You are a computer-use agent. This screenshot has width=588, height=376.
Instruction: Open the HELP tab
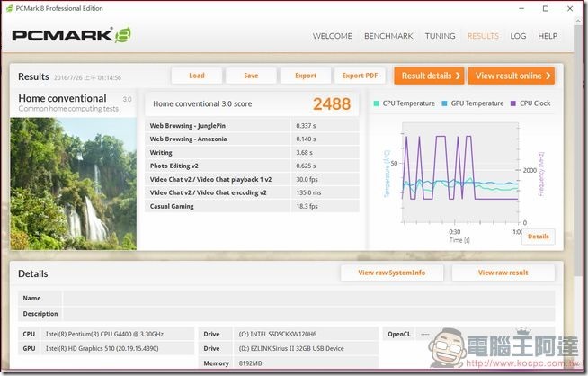[548, 36]
